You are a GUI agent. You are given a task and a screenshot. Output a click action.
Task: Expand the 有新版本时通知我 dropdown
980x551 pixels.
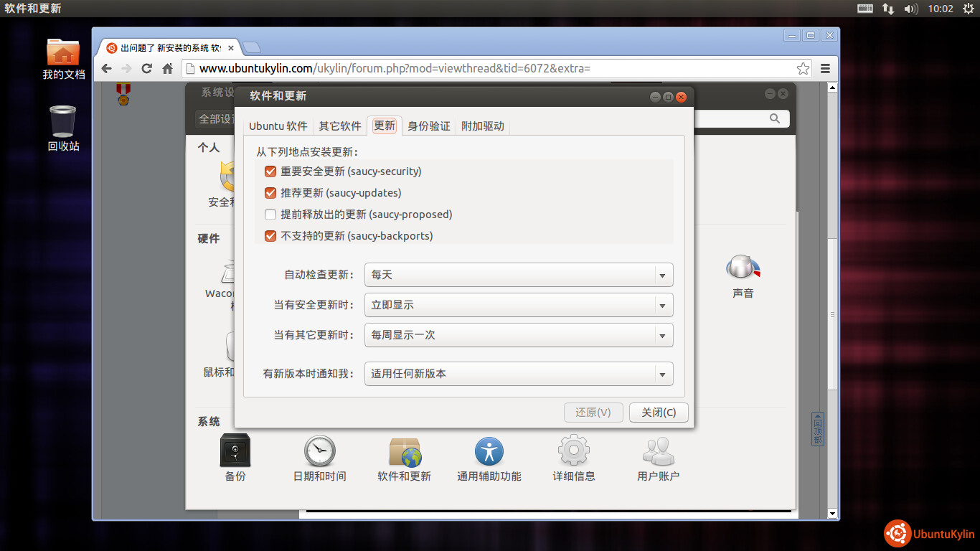click(519, 374)
